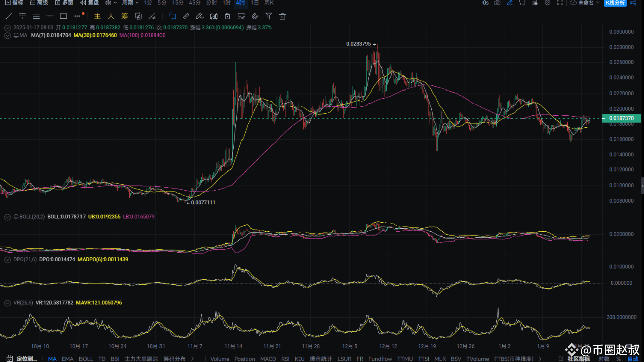Open the 周期 period dropdown

129,3
